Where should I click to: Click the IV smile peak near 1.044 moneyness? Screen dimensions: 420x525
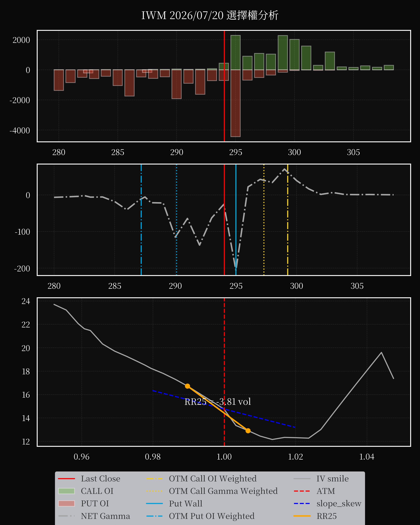coord(381,352)
